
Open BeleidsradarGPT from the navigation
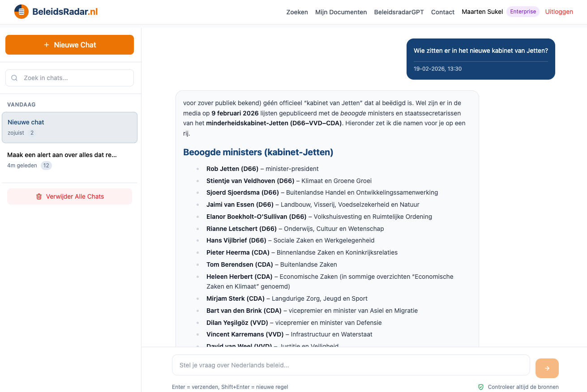398,12
